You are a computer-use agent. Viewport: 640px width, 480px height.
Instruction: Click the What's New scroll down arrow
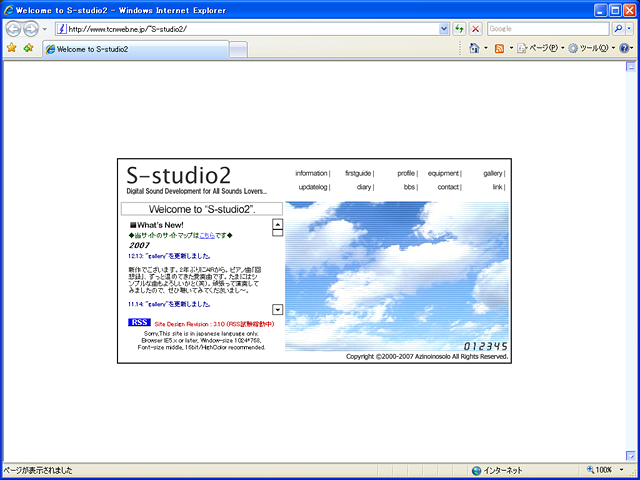coord(277,310)
